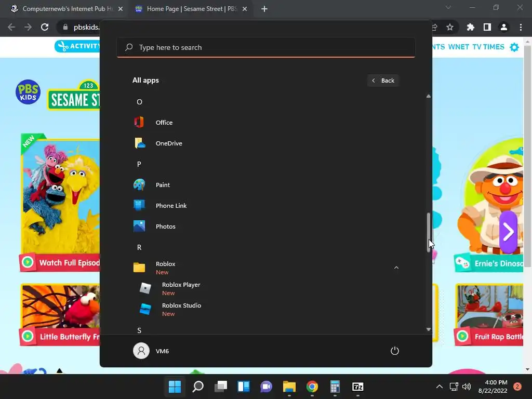
Task: Click the Windows Start button on taskbar
Action: [x=175, y=387]
